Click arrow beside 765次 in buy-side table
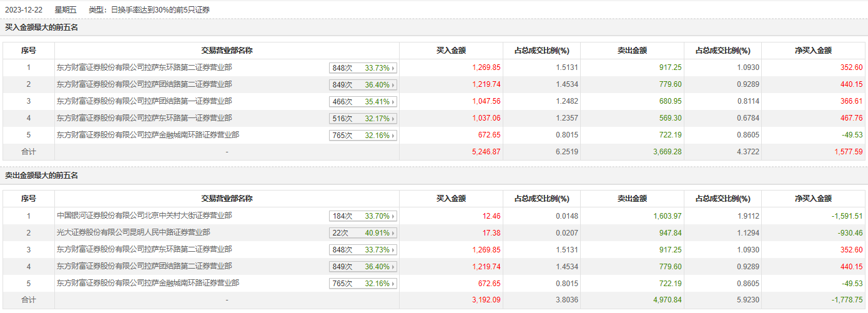 point(393,136)
